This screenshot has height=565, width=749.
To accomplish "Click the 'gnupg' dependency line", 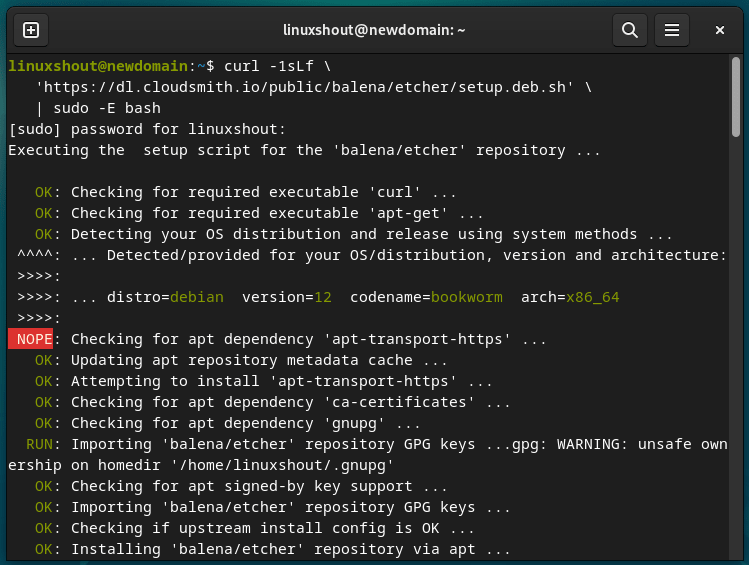I will [227, 423].
